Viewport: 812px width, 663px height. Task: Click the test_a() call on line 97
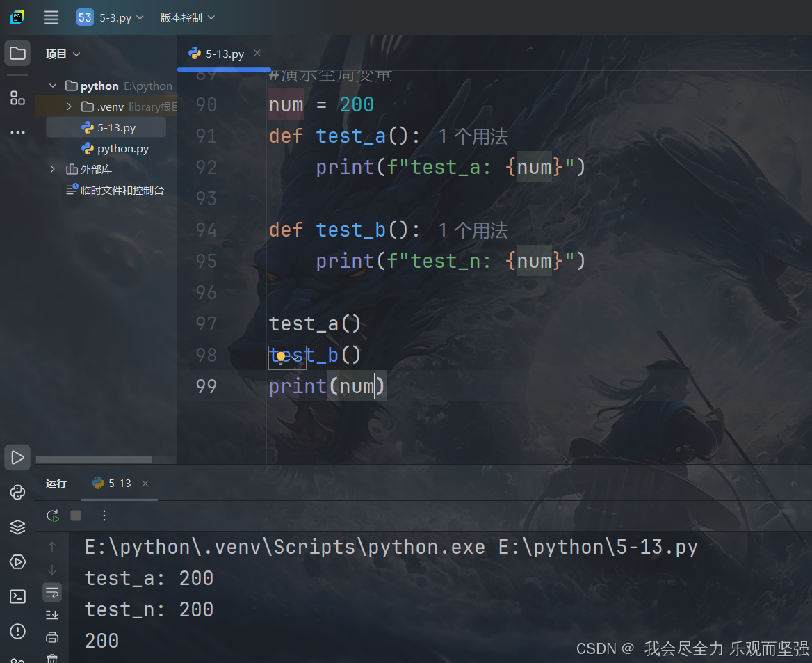314,324
